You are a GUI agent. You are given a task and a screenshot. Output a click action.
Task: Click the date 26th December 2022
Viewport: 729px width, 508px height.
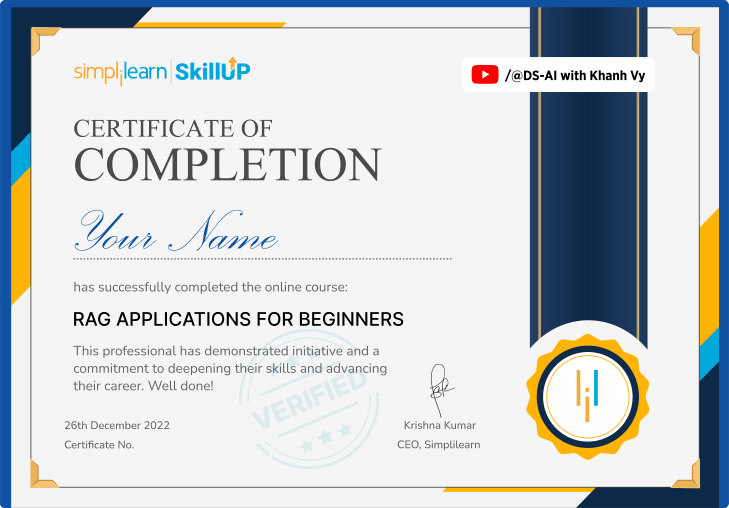tap(117, 425)
